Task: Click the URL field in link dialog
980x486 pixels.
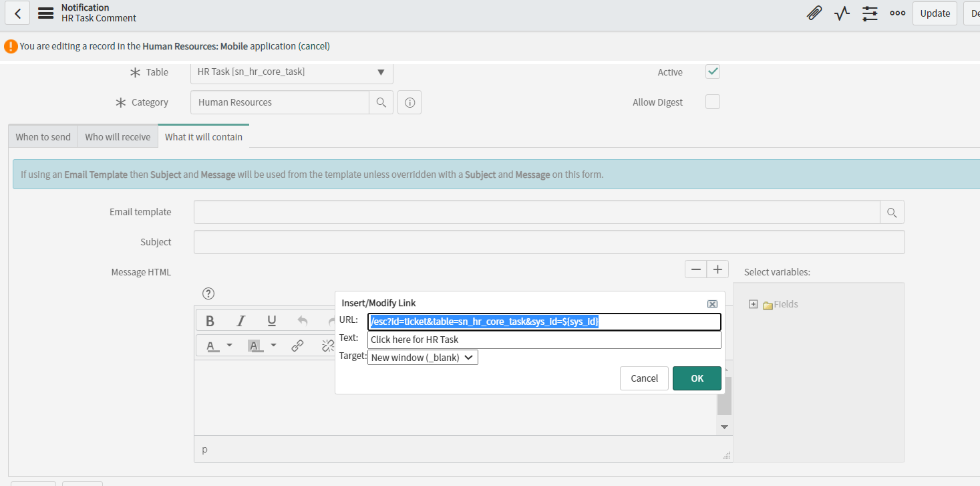Action: tap(544, 322)
